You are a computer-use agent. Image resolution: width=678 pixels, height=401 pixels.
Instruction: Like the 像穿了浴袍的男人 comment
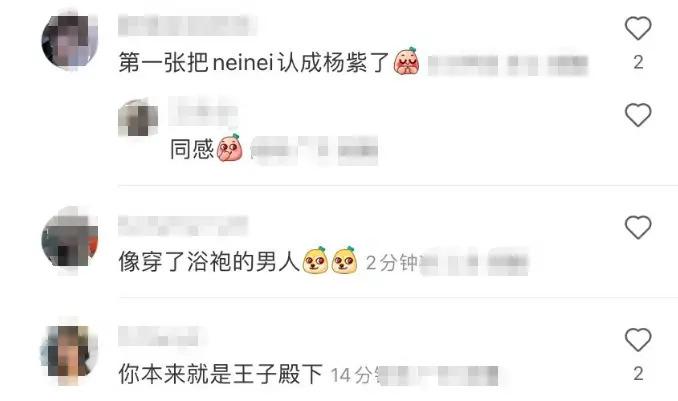tap(638, 227)
